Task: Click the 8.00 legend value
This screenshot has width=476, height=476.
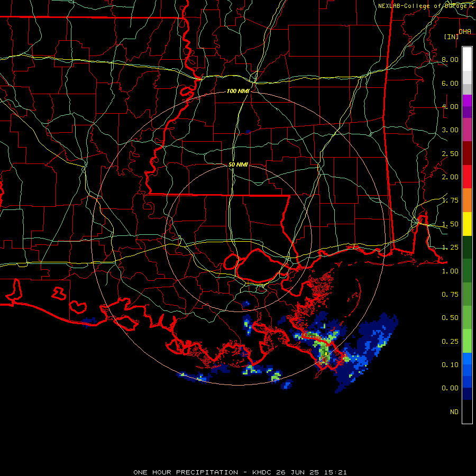Action: pyautogui.click(x=450, y=59)
